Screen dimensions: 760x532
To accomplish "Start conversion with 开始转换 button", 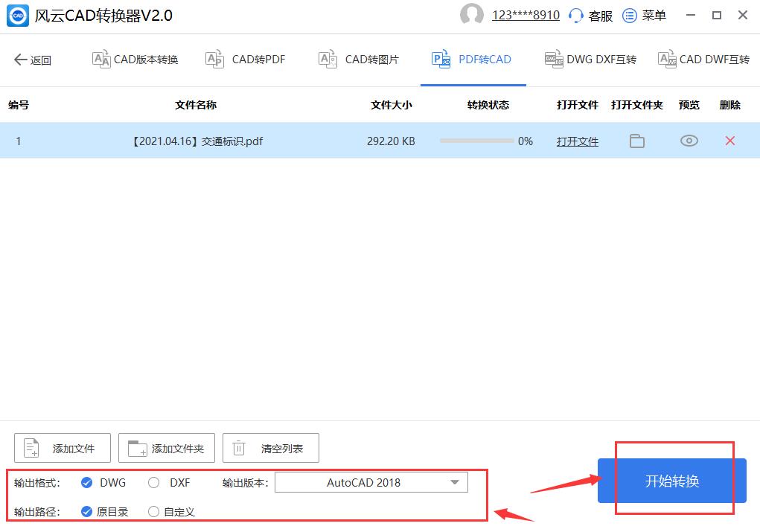I will 671,481.
